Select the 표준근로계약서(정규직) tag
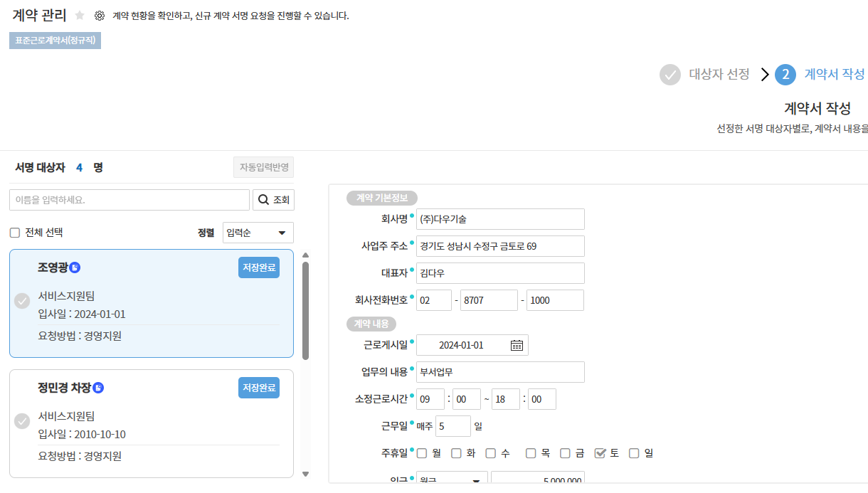Viewport: 868px width, 493px height. (x=55, y=41)
